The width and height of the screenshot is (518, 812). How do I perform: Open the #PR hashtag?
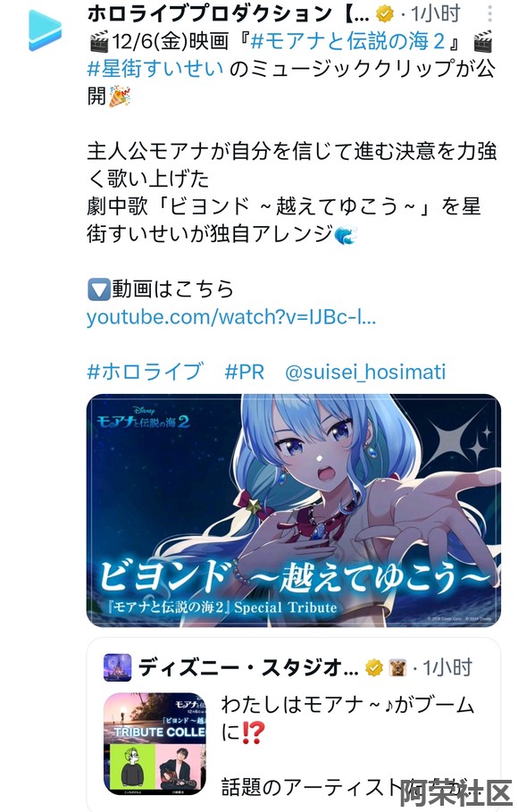coord(245,372)
